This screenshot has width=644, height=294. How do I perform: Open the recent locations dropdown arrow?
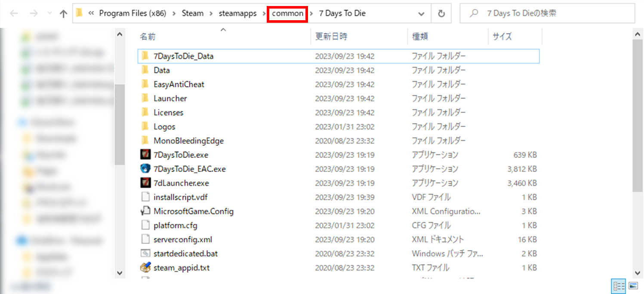tap(49, 14)
